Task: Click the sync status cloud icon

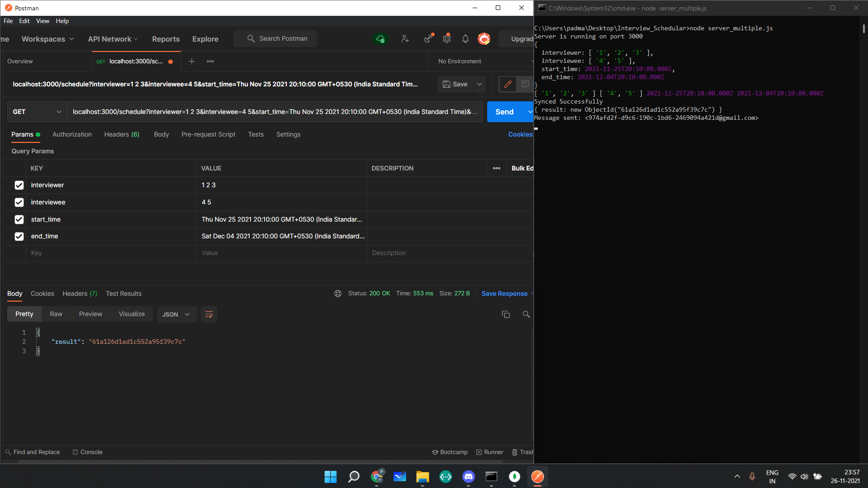Action: pyautogui.click(x=380, y=39)
